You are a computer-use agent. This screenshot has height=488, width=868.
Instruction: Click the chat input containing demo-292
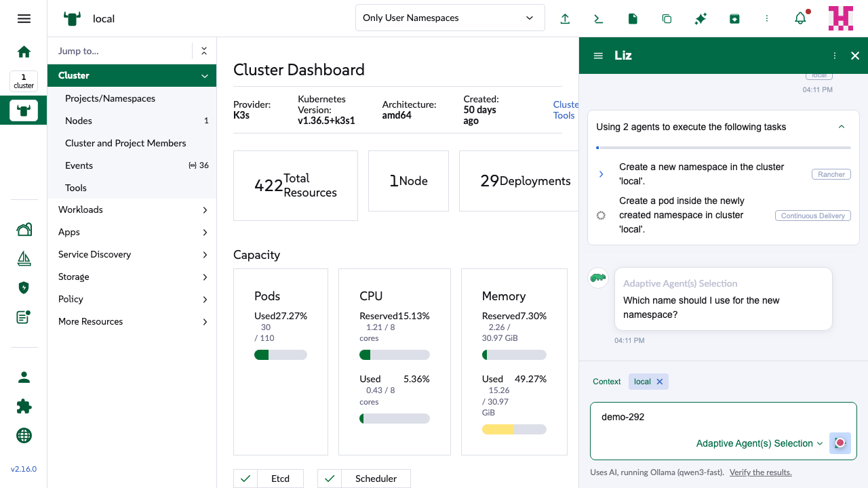click(x=724, y=418)
